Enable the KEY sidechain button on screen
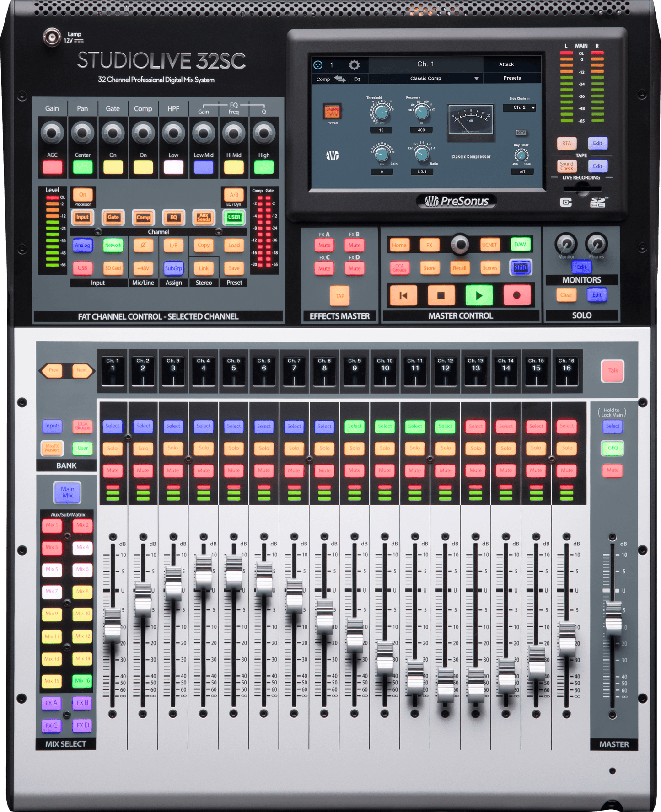Viewport: 661px width, 812px height. [x=521, y=133]
